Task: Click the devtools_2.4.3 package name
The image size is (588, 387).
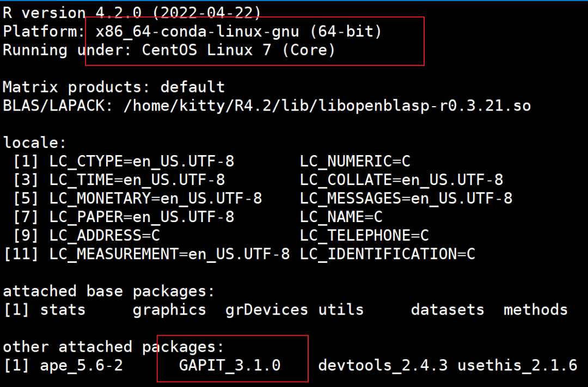Action: coord(383,365)
